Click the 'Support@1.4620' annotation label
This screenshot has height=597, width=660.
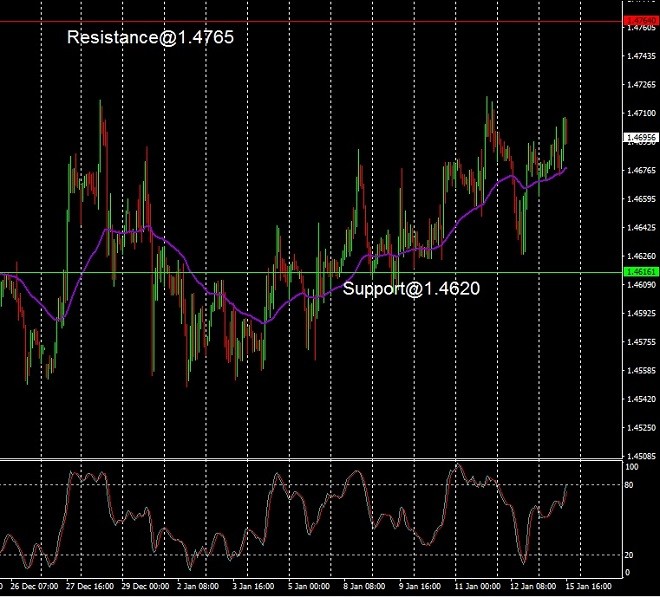(411, 288)
